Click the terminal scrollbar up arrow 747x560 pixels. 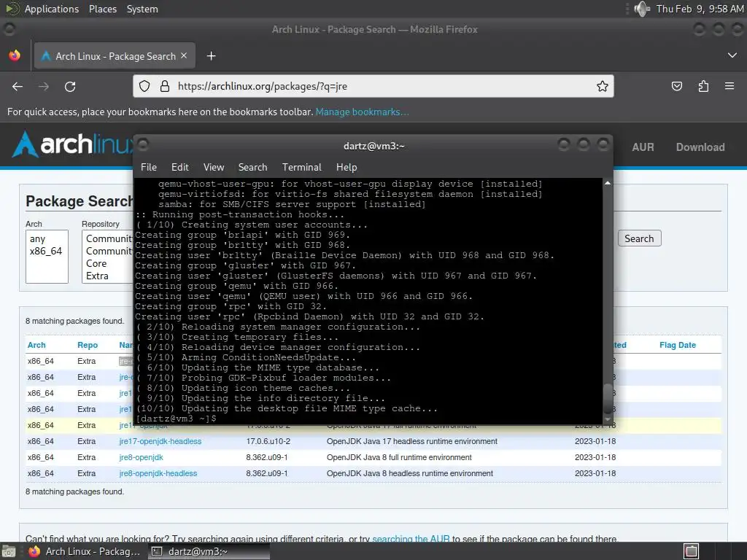[608, 183]
